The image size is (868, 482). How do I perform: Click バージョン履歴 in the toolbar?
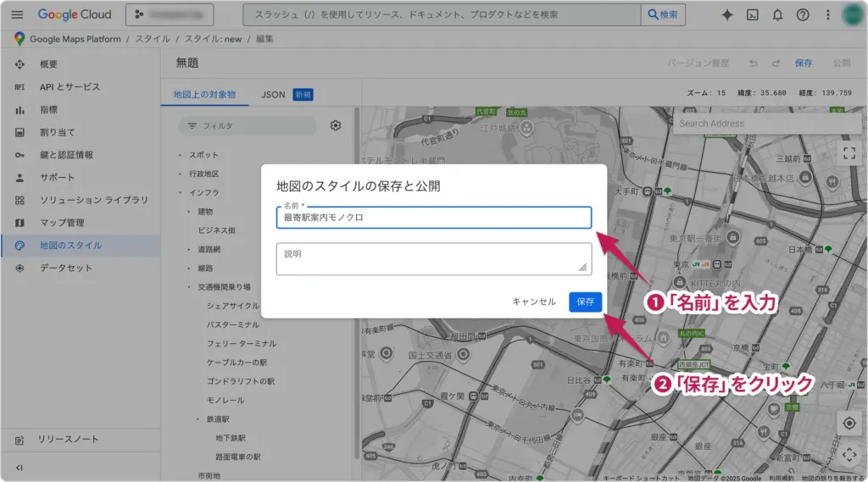698,64
